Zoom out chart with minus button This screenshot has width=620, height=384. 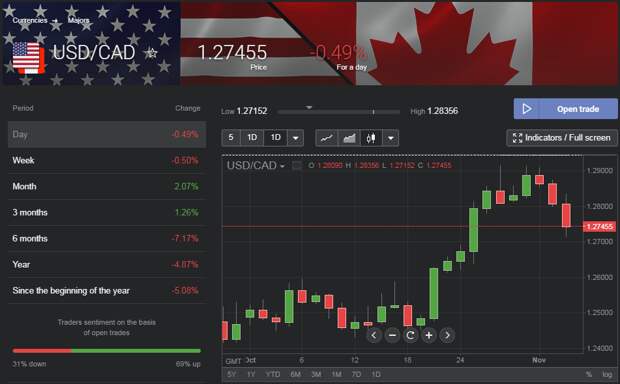(x=392, y=335)
